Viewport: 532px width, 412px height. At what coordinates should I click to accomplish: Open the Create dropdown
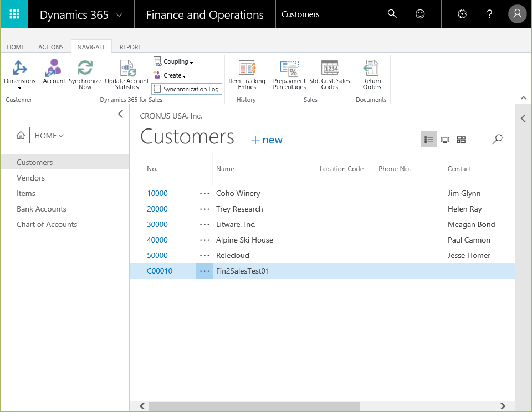coord(170,75)
